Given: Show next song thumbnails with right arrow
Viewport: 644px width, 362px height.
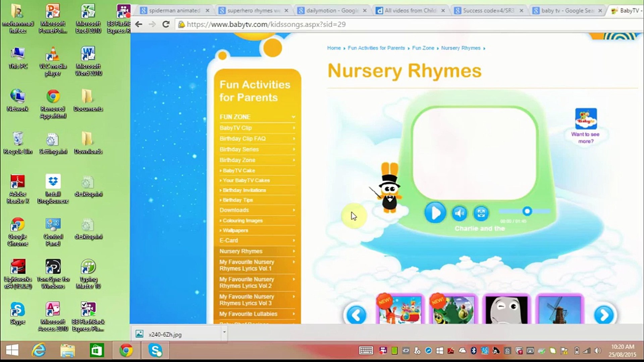Looking at the screenshot, I should point(604,315).
